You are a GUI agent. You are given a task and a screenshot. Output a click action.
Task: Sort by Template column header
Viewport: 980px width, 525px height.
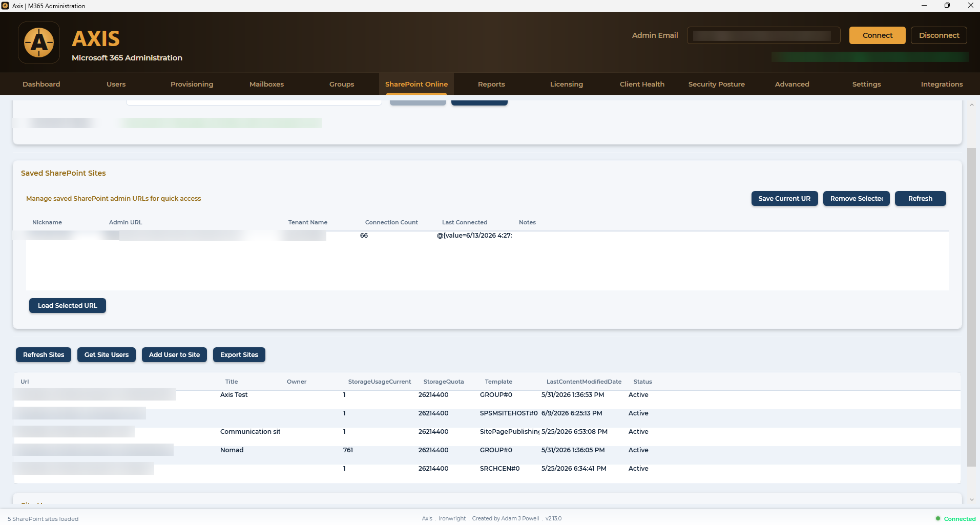point(498,382)
